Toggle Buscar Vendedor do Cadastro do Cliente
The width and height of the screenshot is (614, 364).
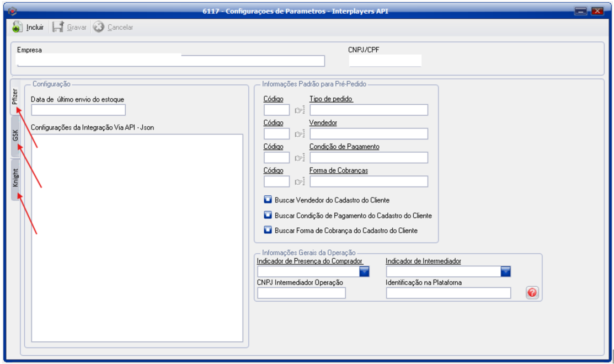268,200
